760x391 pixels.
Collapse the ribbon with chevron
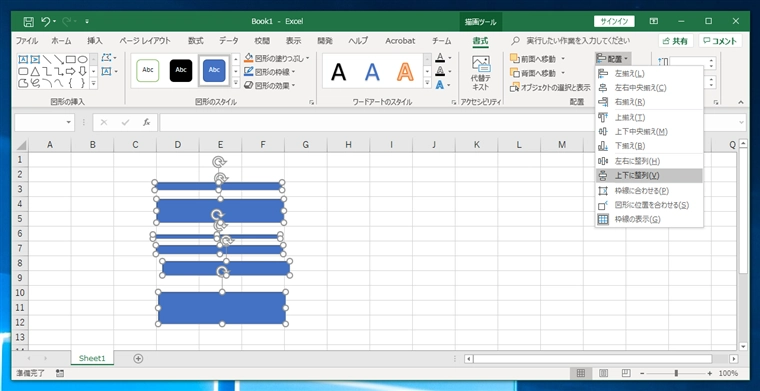(x=741, y=102)
